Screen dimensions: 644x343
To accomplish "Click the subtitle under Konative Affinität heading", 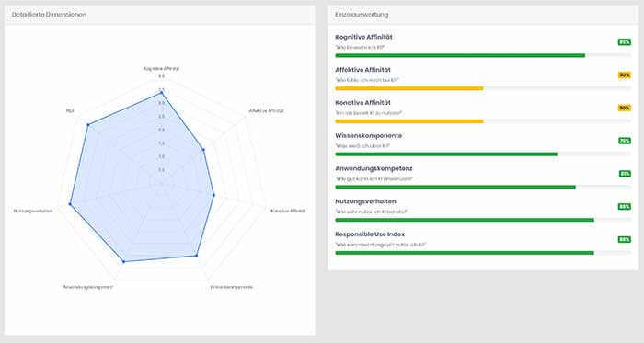I will [369, 113].
